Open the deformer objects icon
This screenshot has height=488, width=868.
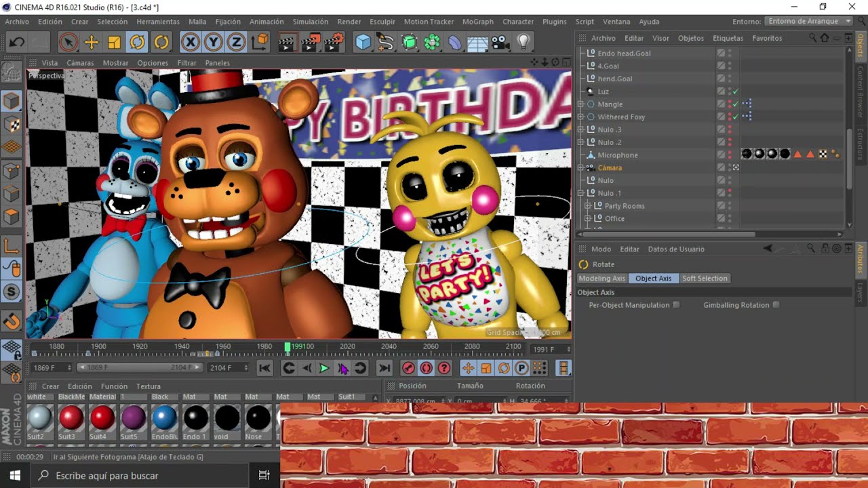(455, 43)
